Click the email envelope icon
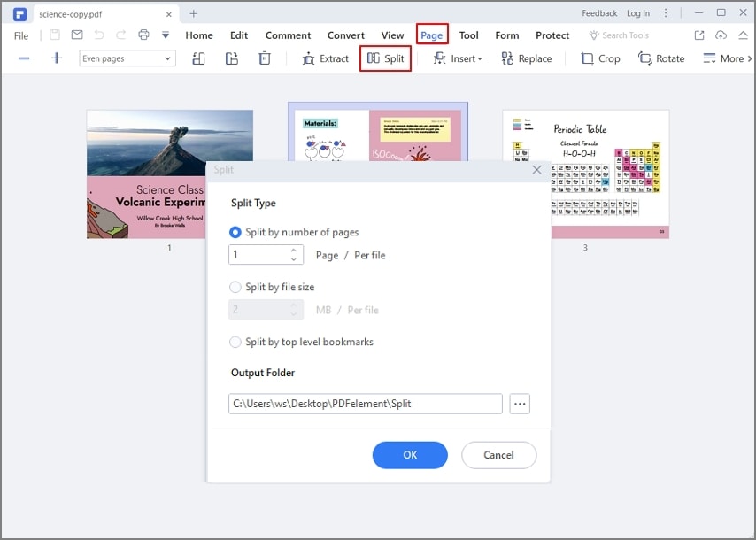This screenshot has height=540, width=756. pyautogui.click(x=77, y=35)
